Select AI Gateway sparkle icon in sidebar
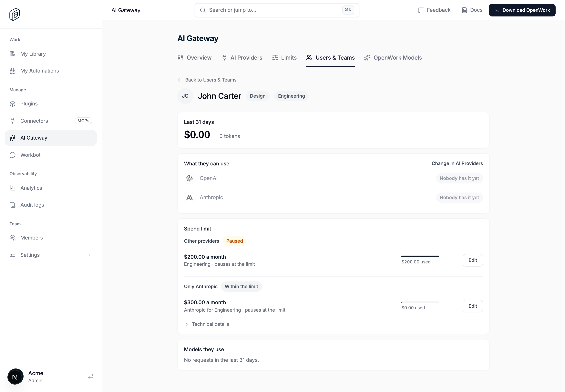The image size is (565, 392). coord(13,138)
